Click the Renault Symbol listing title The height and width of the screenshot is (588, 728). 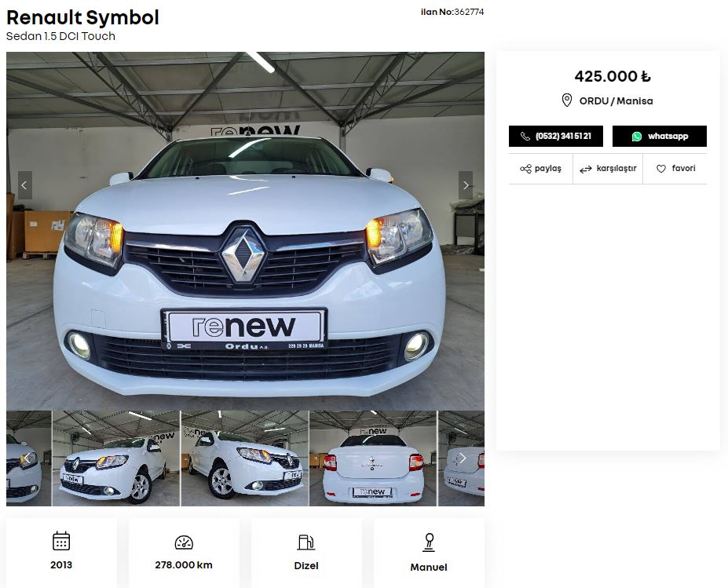82,18
